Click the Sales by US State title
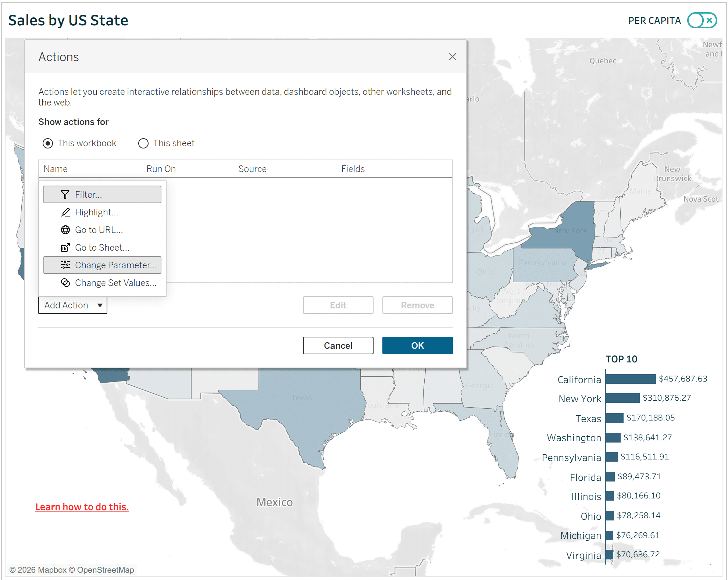728x580 pixels. [x=68, y=20]
